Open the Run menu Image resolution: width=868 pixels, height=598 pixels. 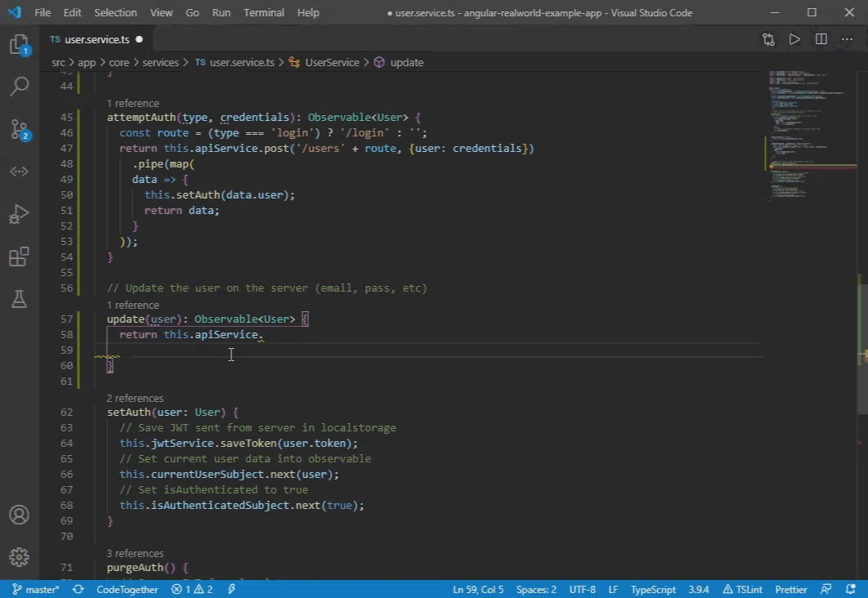coord(221,12)
